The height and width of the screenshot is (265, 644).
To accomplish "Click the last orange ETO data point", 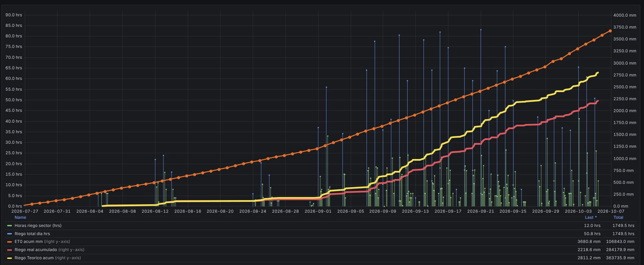I will point(610,31).
